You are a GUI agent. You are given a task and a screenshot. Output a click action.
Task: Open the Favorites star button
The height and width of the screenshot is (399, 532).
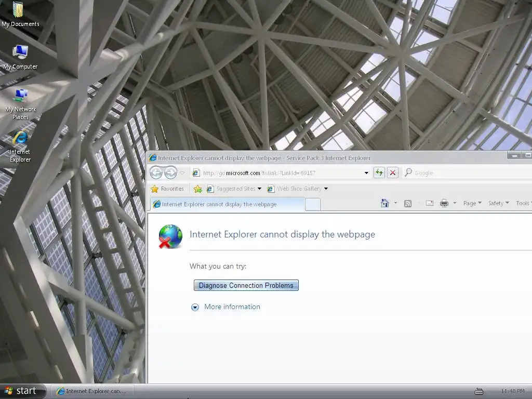pyautogui.click(x=167, y=189)
